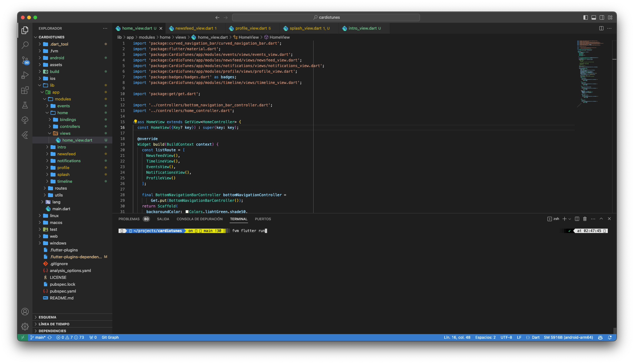Toggle the bottom panel layout button
Image resolution: width=634 pixels, height=364 pixels.
(594, 17)
